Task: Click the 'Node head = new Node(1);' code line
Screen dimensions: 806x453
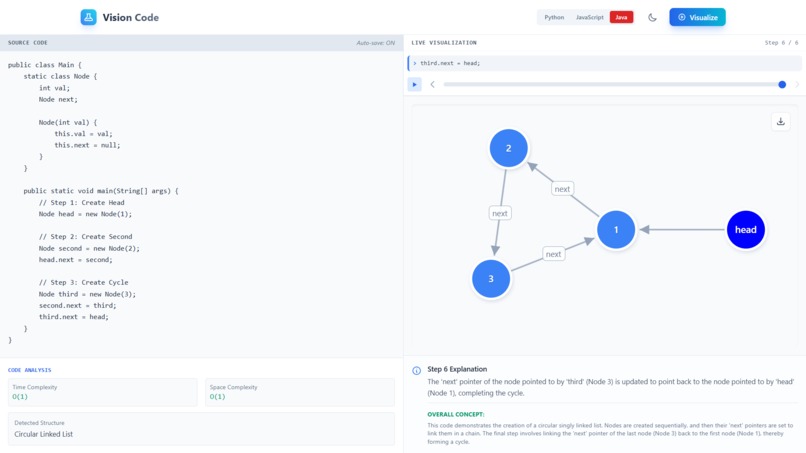Action: [85, 214]
